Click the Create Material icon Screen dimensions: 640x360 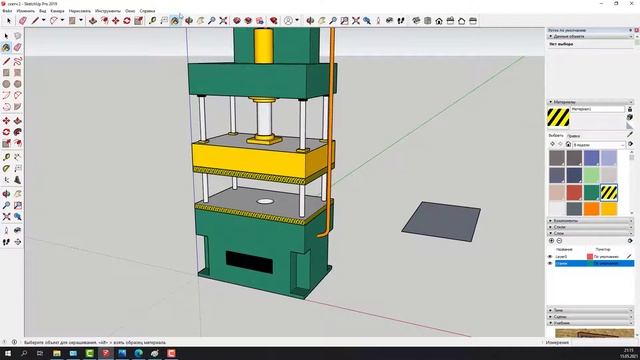click(x=630, y=117)
